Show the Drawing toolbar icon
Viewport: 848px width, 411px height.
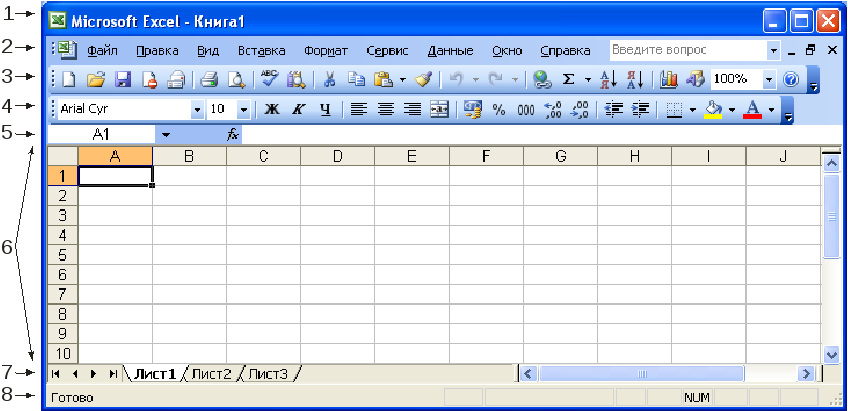point(695,79)
